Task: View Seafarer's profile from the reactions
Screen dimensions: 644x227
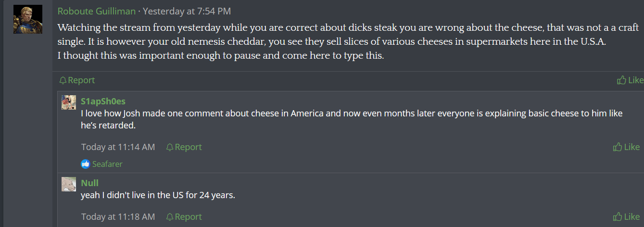Action: pyautogui.click(x=107, y=164)
